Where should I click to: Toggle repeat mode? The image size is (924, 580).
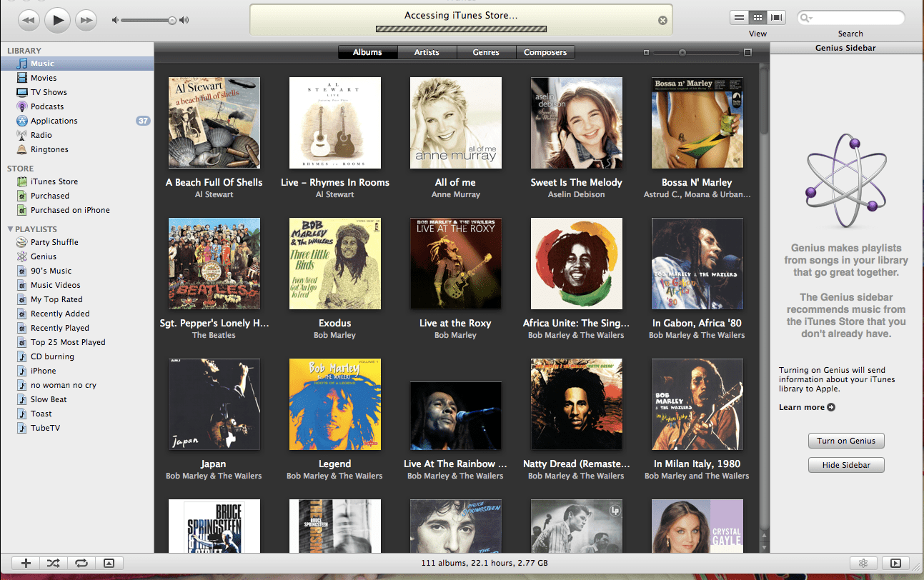coord(81,563)
